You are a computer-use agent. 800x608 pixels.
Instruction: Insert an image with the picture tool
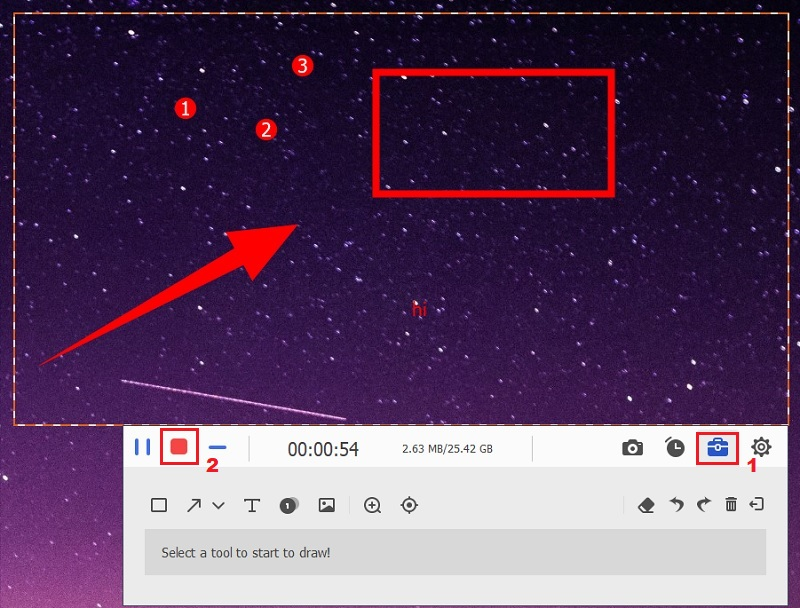tap(326, 505)
